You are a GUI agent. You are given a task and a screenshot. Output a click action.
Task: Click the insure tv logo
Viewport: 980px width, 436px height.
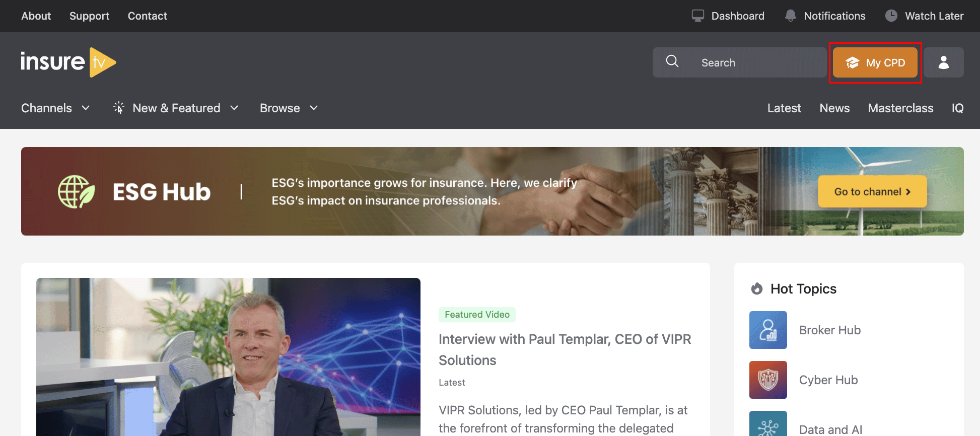click(68, 62)
